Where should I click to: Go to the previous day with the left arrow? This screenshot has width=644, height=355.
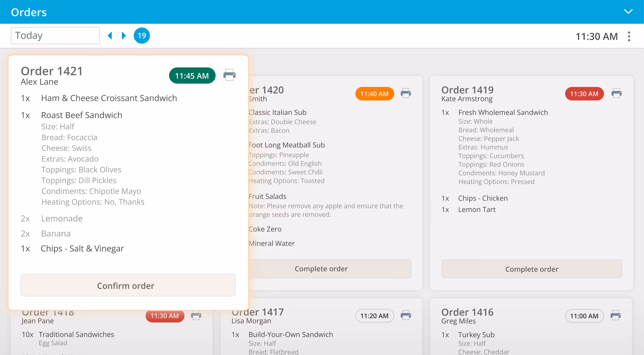click(x=110, y=35)
